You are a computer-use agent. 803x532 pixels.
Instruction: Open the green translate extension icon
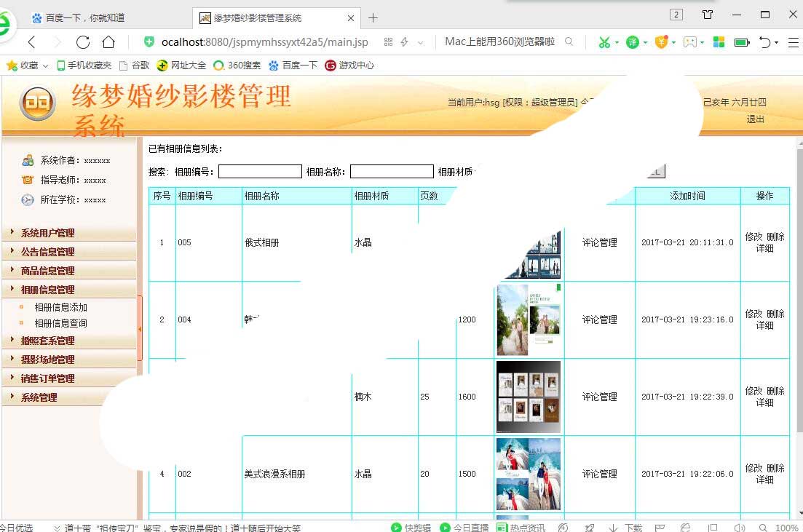tap(632, 42)
